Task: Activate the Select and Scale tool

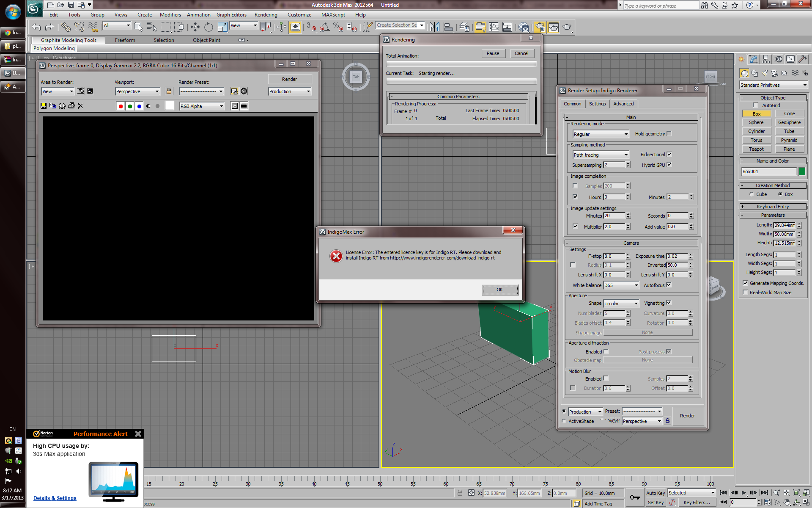Action: pos(222,27)
